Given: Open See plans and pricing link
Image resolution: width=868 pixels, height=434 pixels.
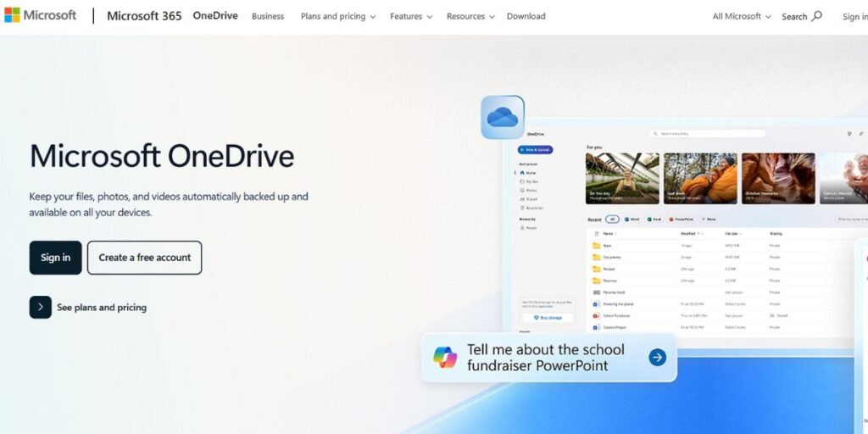Looking at the screenshot, I should point(102,307).
